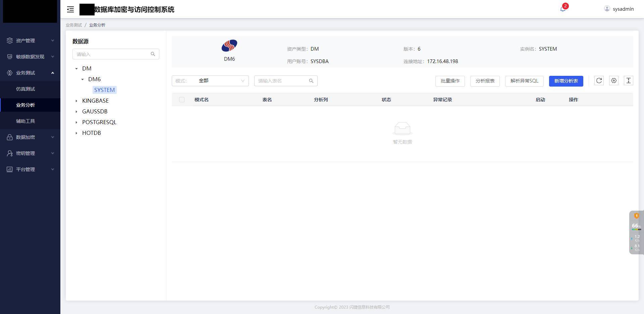Click the sysadmin username
The width and height of the screenshot is (644, 314).
click(623, 9)
